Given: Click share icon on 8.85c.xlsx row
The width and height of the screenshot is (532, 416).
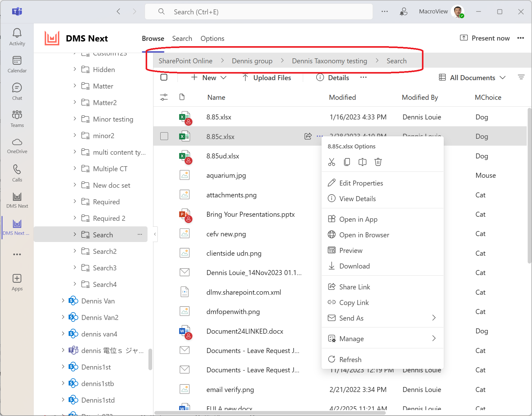Looking at the screenshot, I should pyautogui.click(x=308, y=136).
